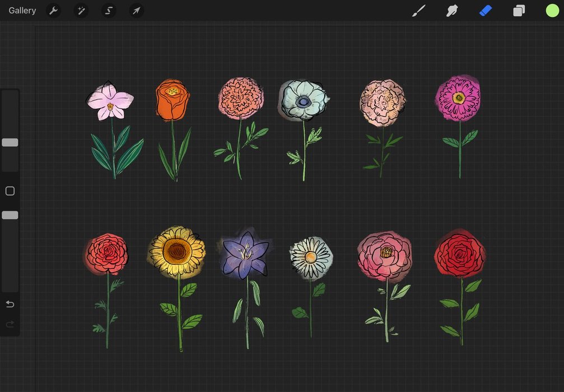Open the green color picker circle

coord(552,11)
